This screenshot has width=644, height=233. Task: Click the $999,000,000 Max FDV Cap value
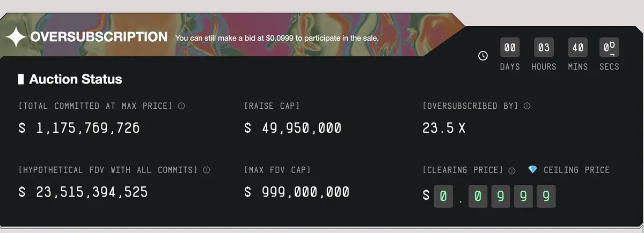tap(297, 192)
